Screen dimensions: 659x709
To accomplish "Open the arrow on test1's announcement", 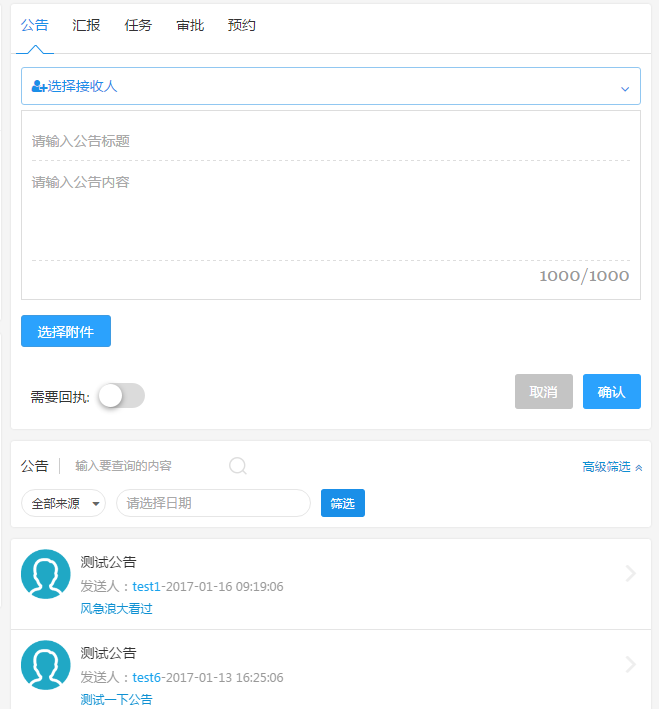I will click(631, 573).
